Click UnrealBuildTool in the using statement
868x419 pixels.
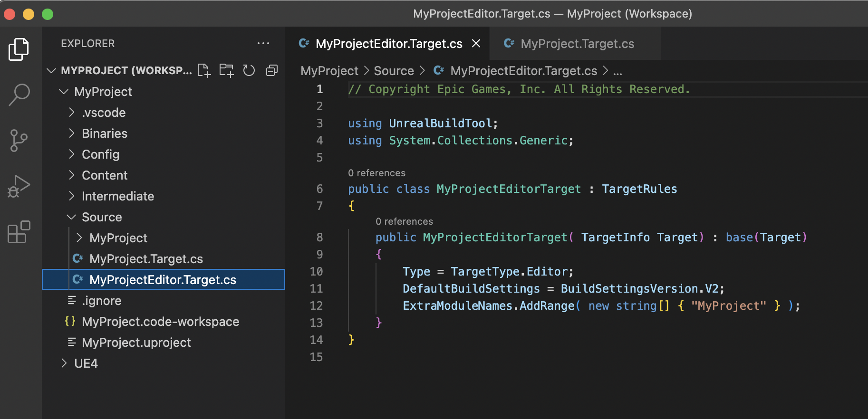[x=440, y=124]
